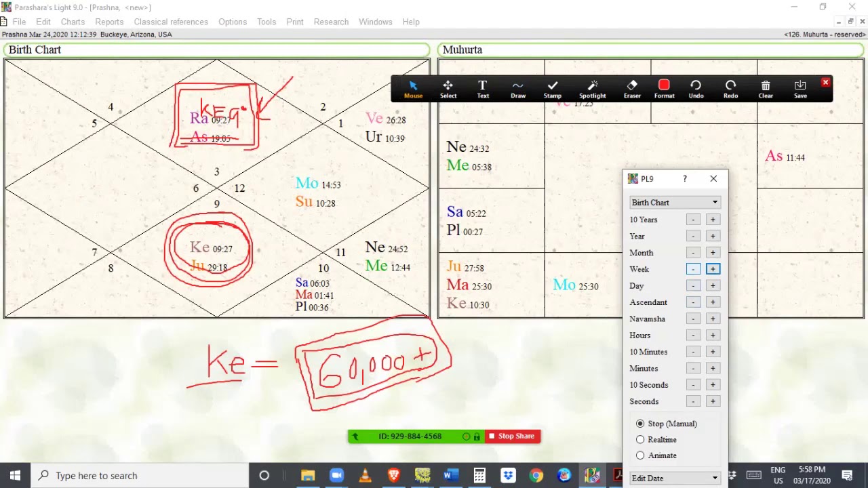Screen dimensions: 868x488
Task: Step forward one Week
Action: tap(713, 269)
